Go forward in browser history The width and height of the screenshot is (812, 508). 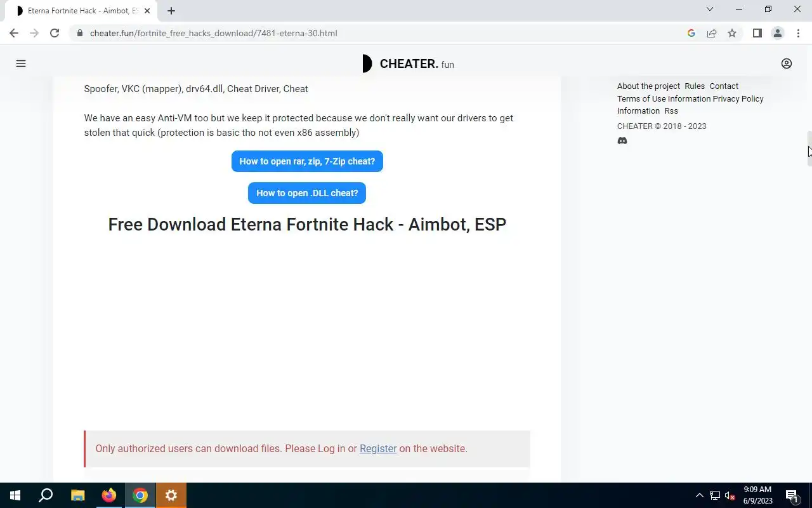click(x=34, y=33)
